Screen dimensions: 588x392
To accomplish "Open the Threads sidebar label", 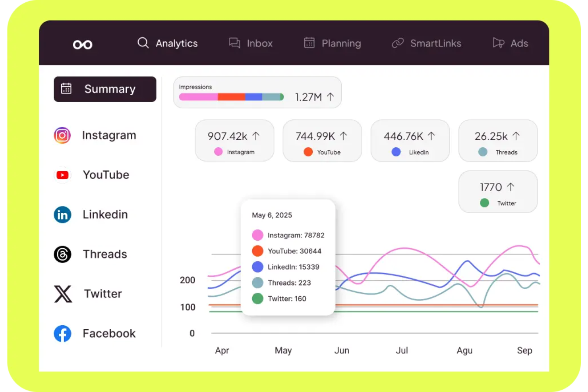I will pyautogui.click(x=105, y=254).
